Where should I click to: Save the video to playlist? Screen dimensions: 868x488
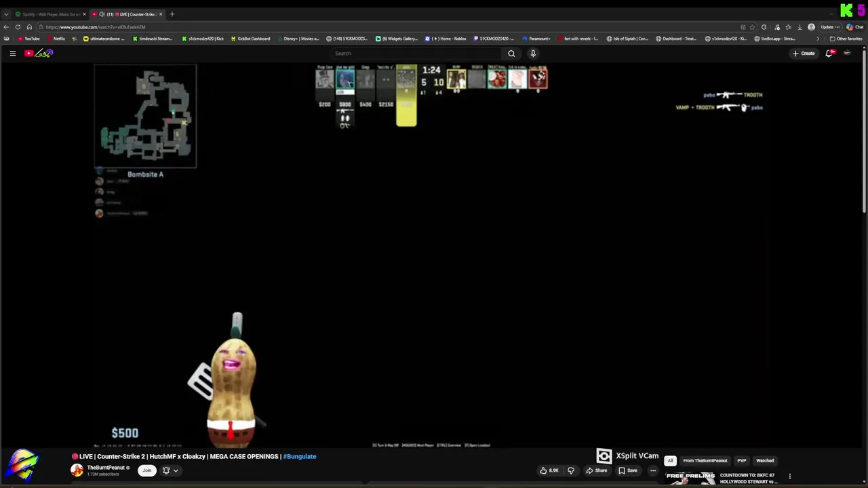pyautogui.click(x=628, y=470)
